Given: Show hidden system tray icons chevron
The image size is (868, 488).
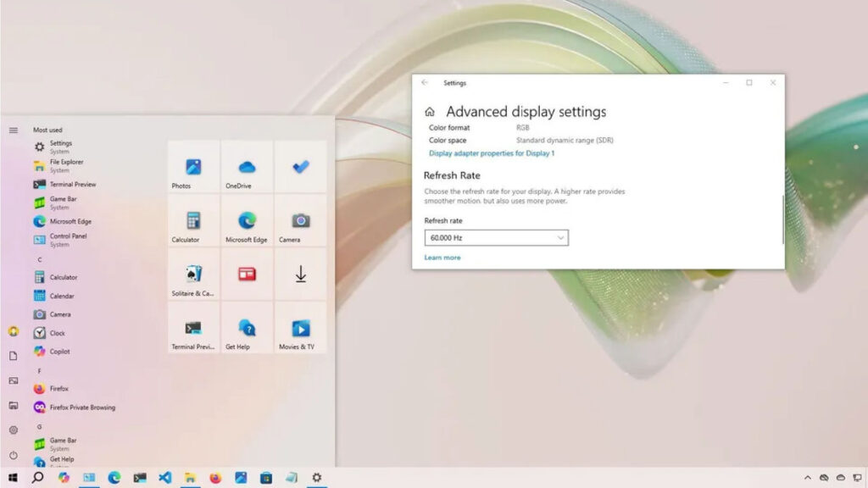Looking at the screenshot, I should pyautogui.click(x=807, y=478).
